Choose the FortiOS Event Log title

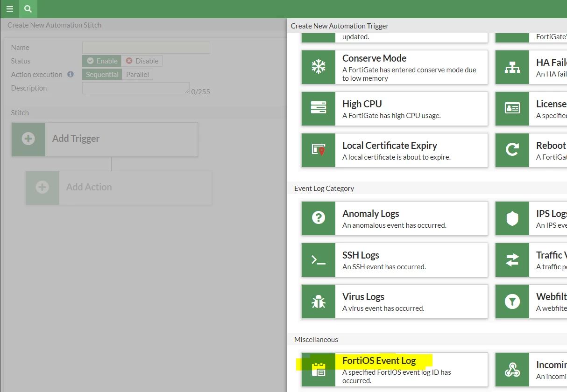(x=379, y=361)
